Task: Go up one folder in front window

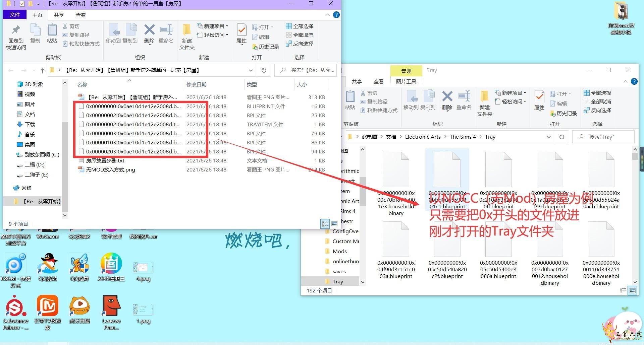Action: [42, 70]
